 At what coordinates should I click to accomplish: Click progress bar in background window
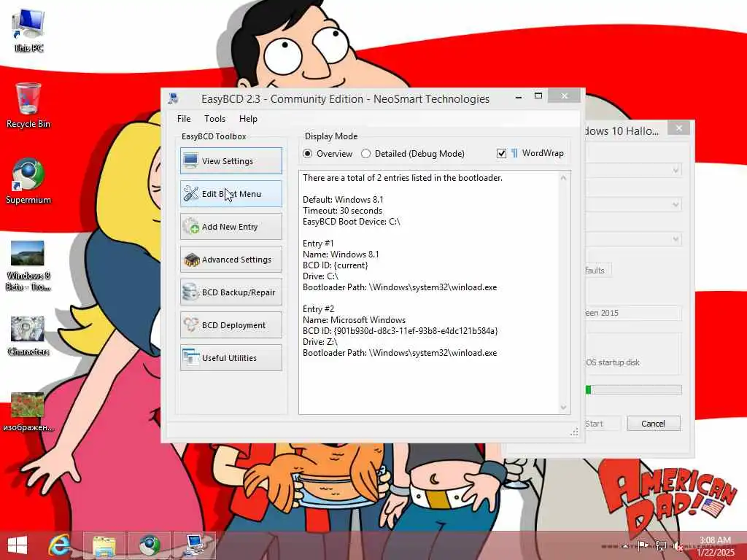[634, 390]
